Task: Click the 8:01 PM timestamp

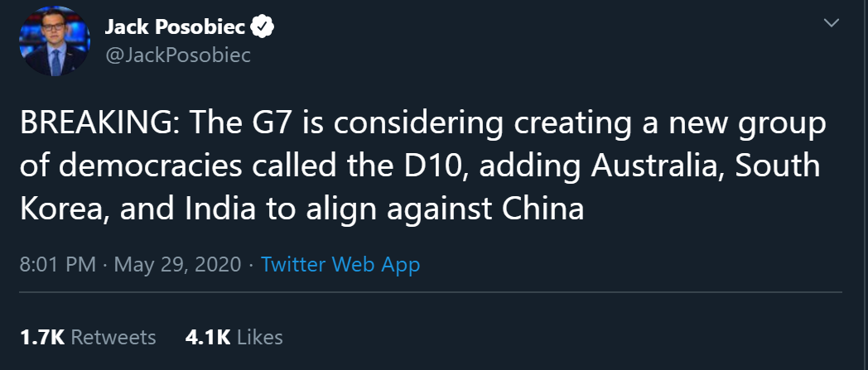Action: click(55, 265)
